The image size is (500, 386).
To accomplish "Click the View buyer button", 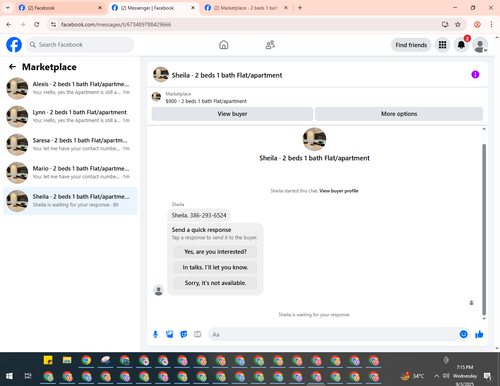I will tap(232, 114).
